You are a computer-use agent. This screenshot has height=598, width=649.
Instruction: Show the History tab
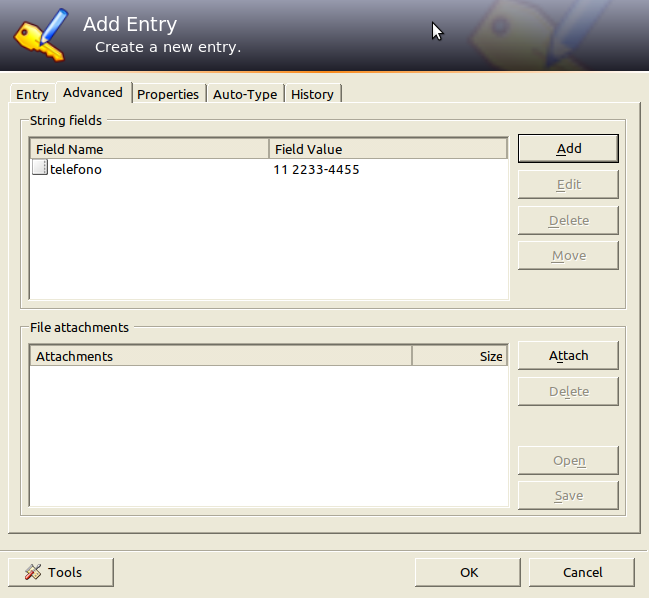click(312, 94)
